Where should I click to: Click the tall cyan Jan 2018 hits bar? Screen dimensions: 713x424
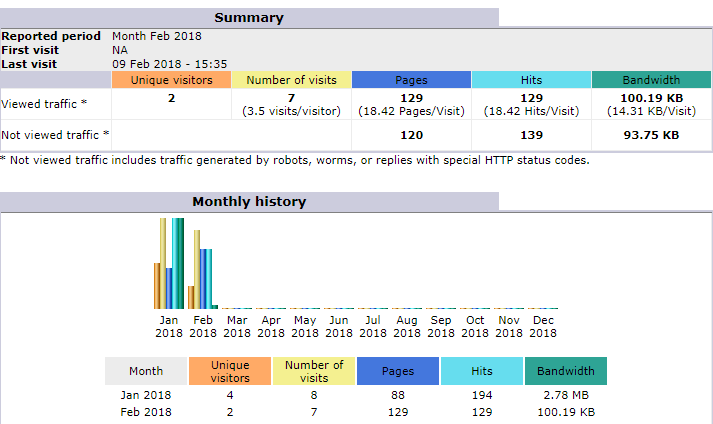click(x=176, y=264)
